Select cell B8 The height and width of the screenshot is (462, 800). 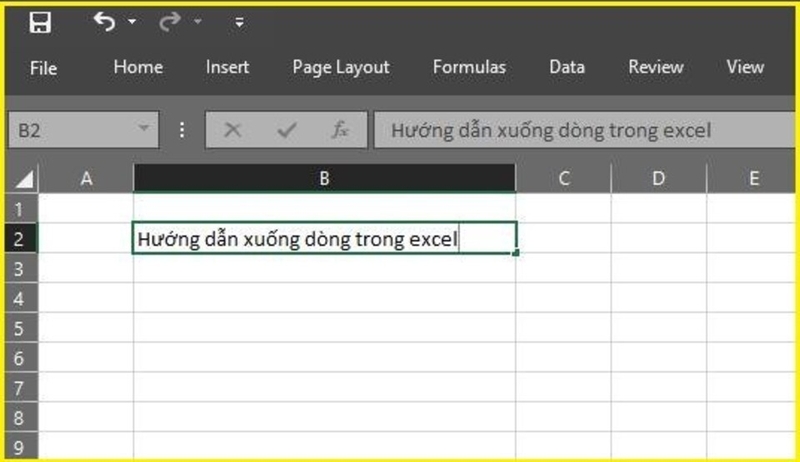[x=324, y=417]
